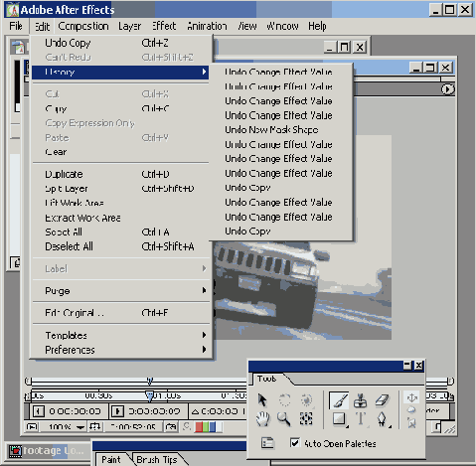Open the Effect menu

coord(164,26)
